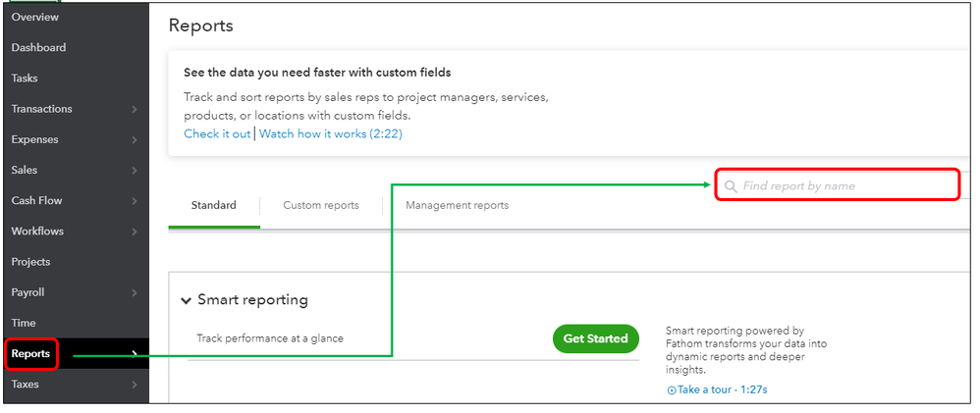Click the custom fields banner heading
This screenshot has height=413, width=980.
pyautogui.click(x=317, y=73)
